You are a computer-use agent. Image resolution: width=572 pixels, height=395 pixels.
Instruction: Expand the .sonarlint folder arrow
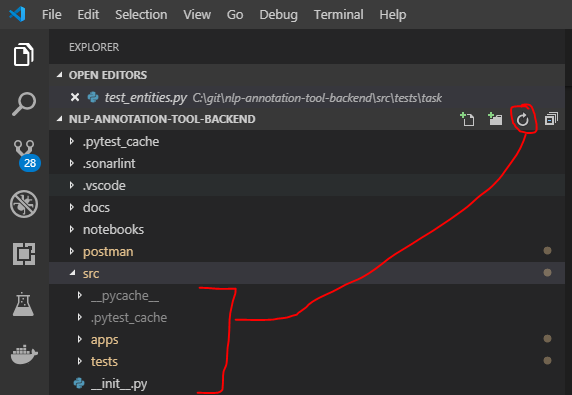pyautogui.click(x=72, y=163)
